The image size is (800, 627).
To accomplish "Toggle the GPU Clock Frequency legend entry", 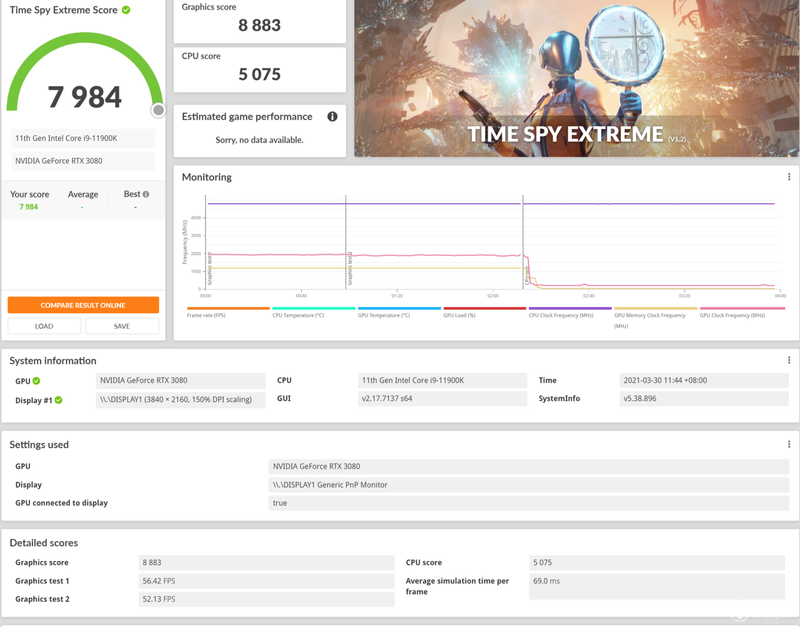I will (742, 312).
